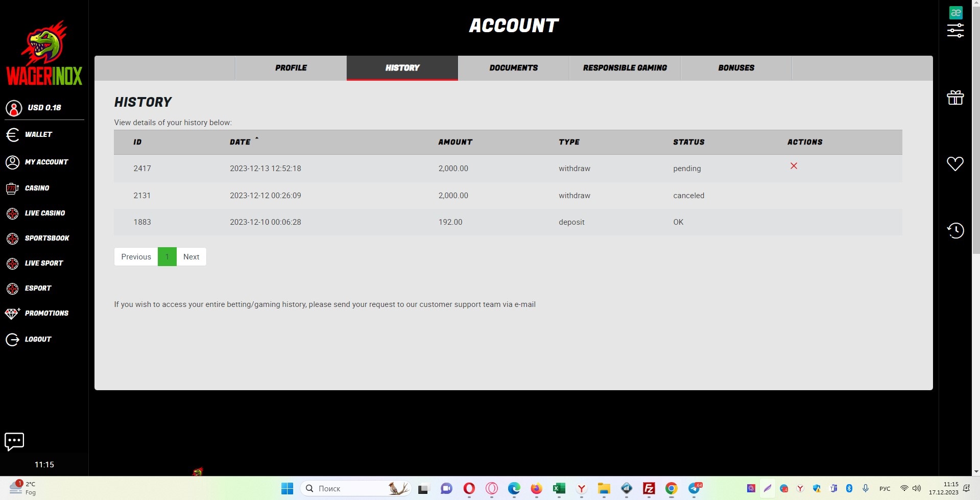Open the Windows Start menu

[x=287, y=489]
